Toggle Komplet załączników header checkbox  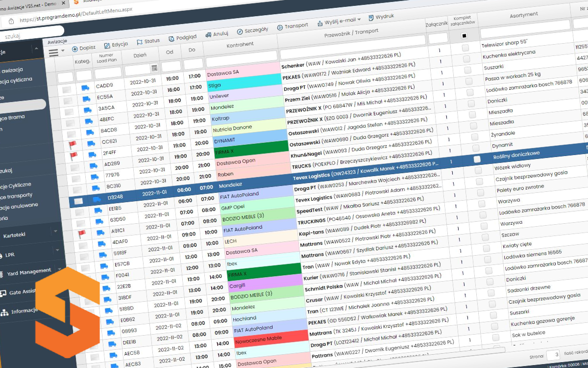point(464,36)
